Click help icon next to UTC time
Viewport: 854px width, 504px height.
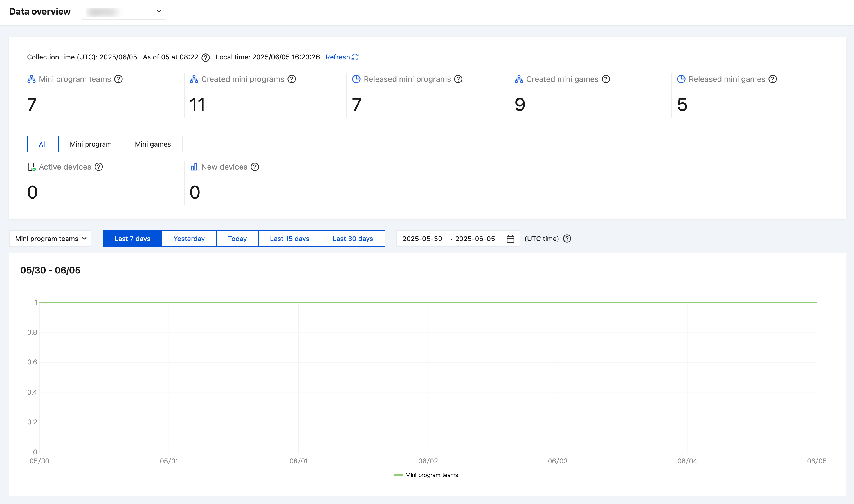click(x=567, y=238)
